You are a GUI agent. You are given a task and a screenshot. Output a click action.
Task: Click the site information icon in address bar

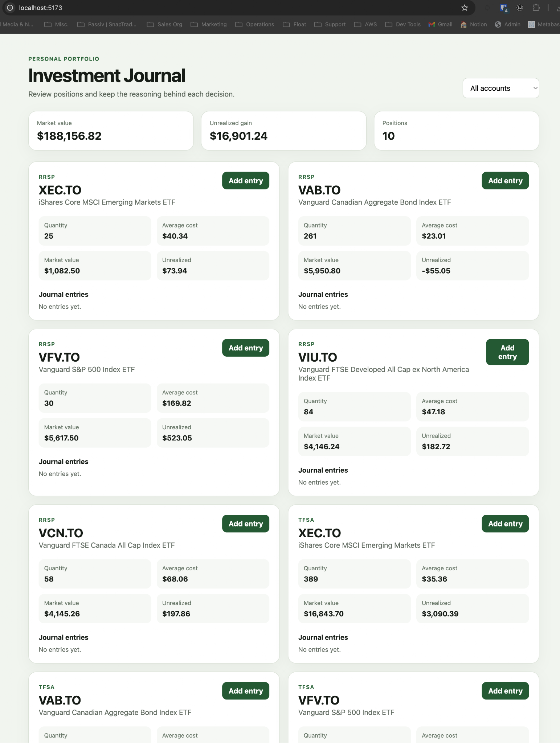coord(10,8)
